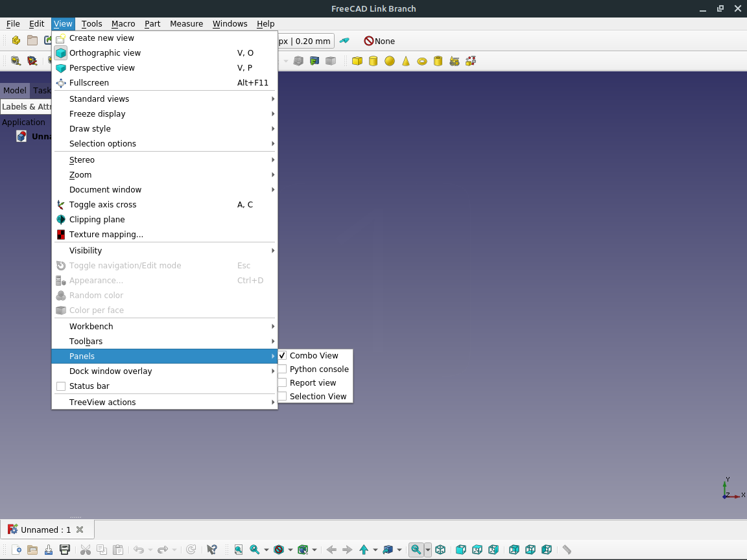Expand the Dock window overlay submenu

tap(110, 371)
